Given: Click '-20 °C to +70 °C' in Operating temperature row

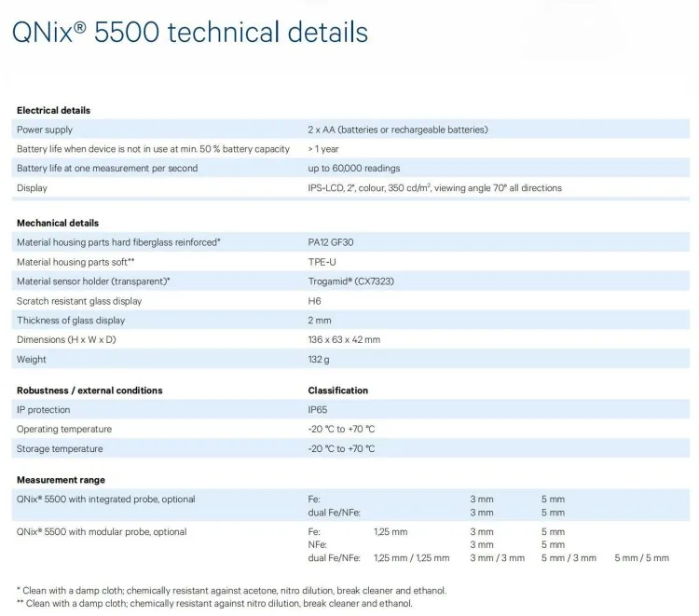Looking at the screenshot, I should coord(341,430).
